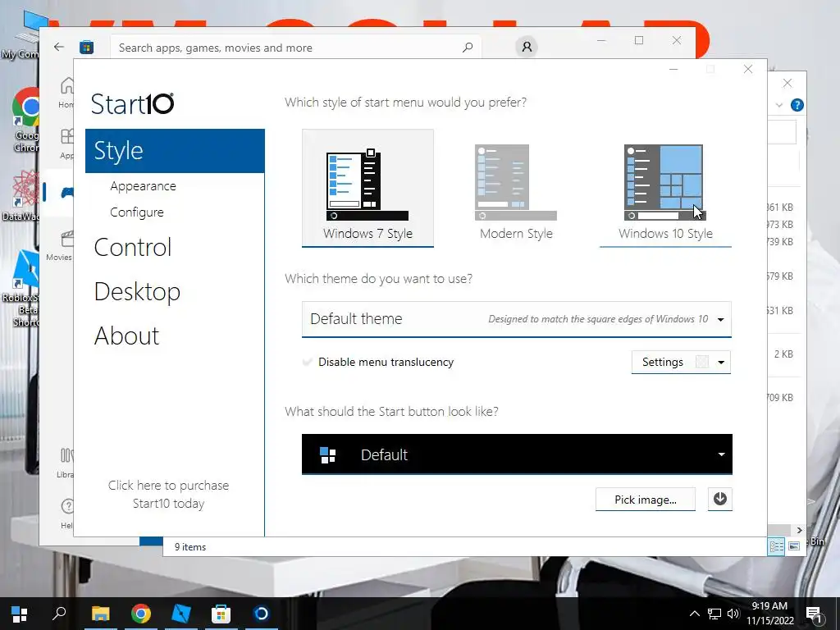The image size is (840, 630).
Task: Open Microsoft Store from the taskbar
Action: [x=221, y=614]
